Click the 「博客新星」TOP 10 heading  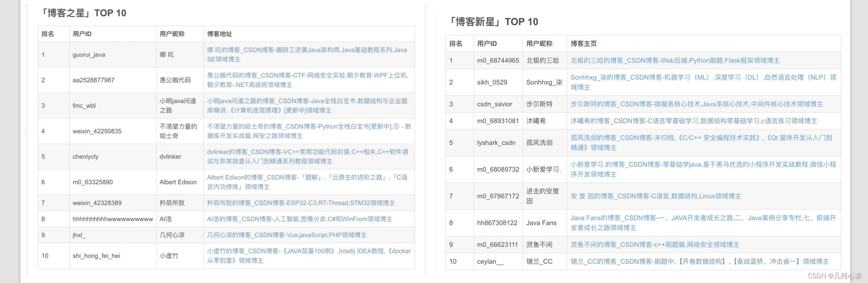tap(493, 22)
